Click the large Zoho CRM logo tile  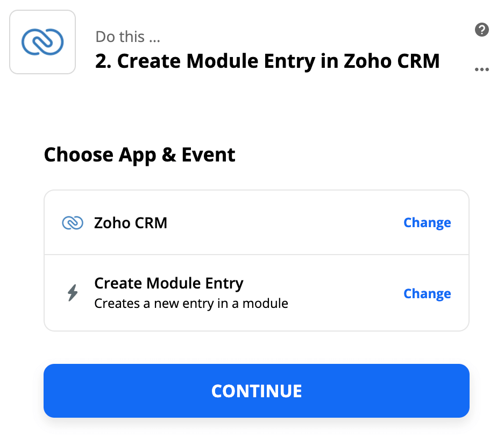42,42
